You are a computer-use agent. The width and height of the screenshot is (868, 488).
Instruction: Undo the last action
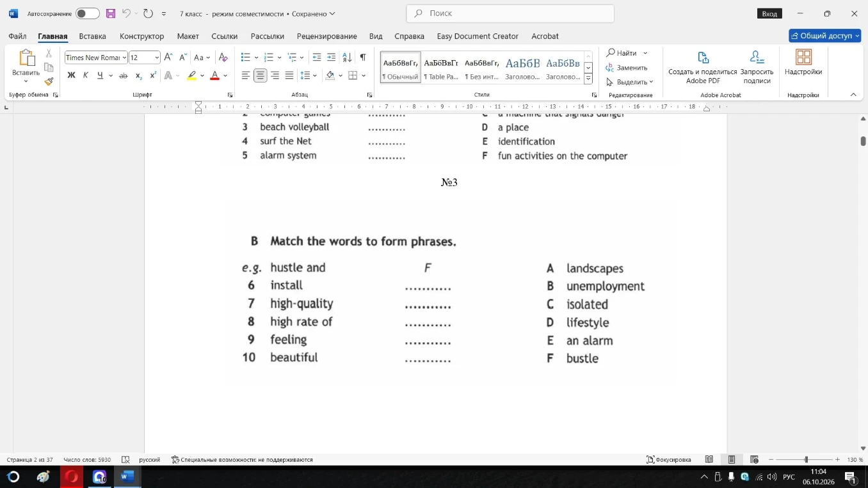pyautogui.click(x=126, y=13)
